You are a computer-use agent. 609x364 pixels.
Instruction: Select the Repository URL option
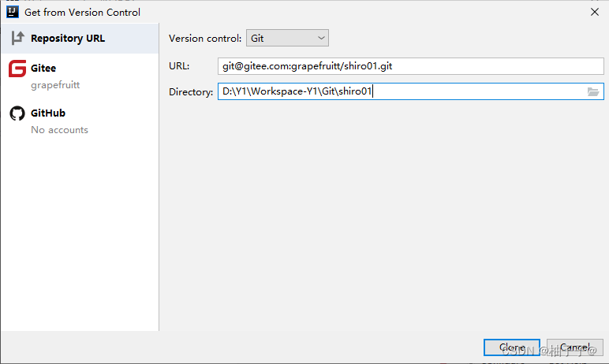coord(80,38)
